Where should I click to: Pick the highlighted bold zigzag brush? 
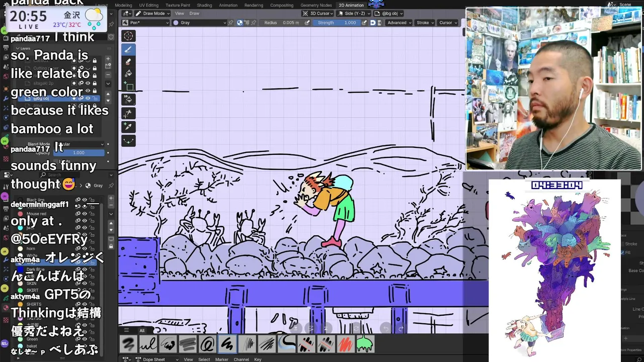(226, 344)
